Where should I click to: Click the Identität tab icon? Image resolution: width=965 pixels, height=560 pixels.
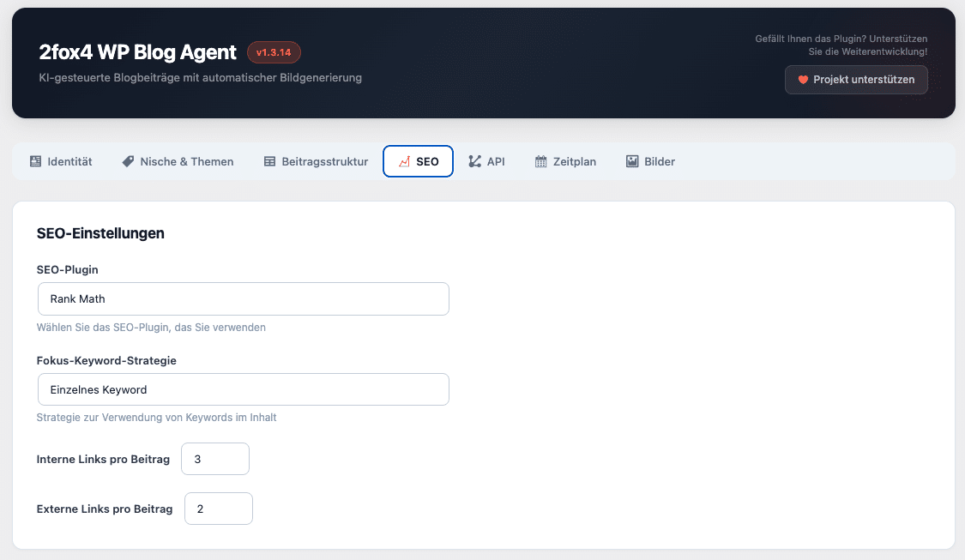tap(33, 160)
